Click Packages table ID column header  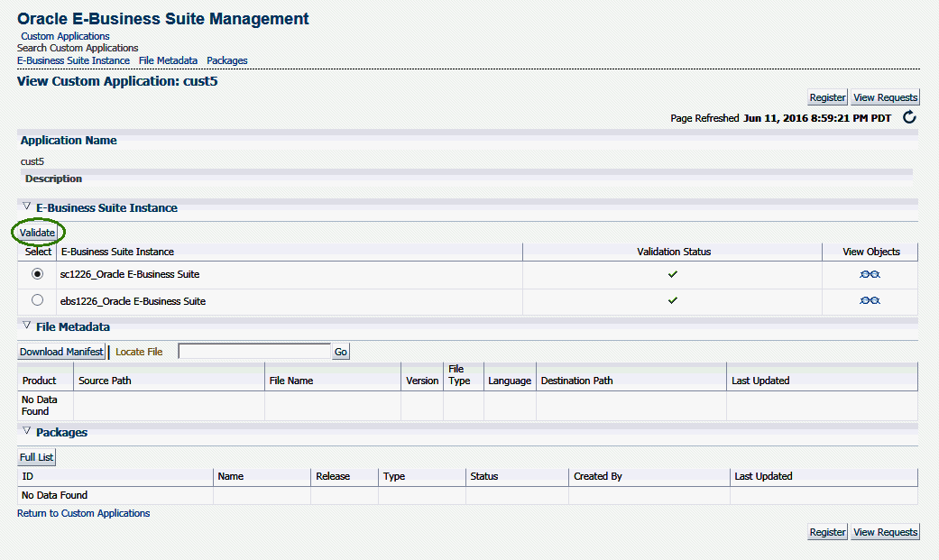pyautogui.click(x=28, y=476)
